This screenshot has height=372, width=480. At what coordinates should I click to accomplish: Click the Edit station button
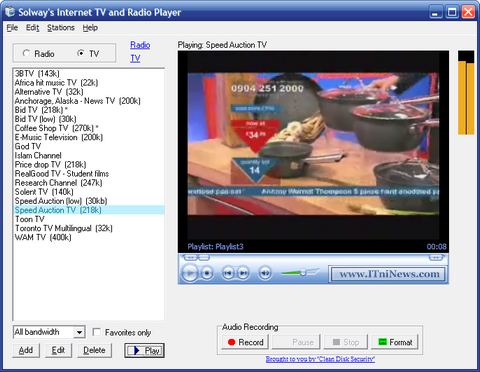tap(58, 350)
